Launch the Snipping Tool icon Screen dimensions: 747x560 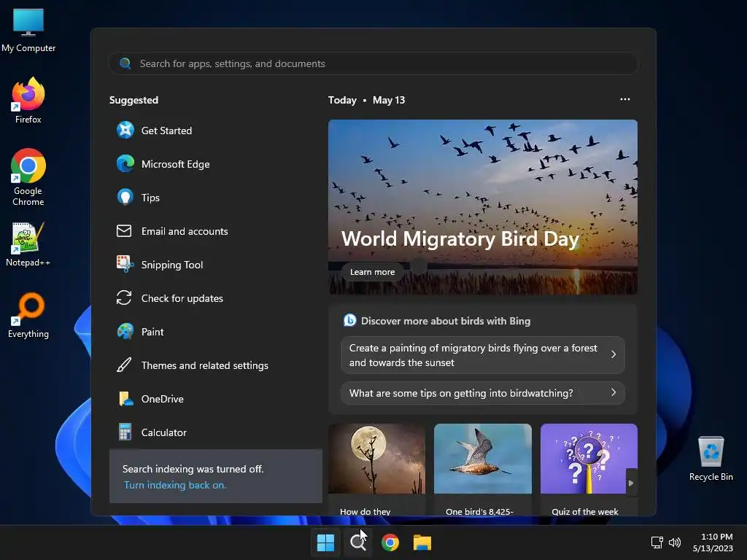pyautogui.click(x=125, y=264)
